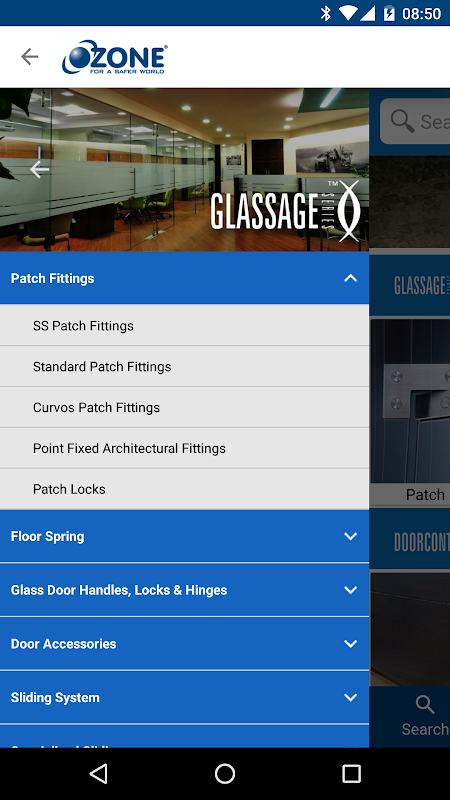The height and width of the screenshot is (800, 450).
Task: Open Search from the bottom bar
Action: click(x=424, y=717)
